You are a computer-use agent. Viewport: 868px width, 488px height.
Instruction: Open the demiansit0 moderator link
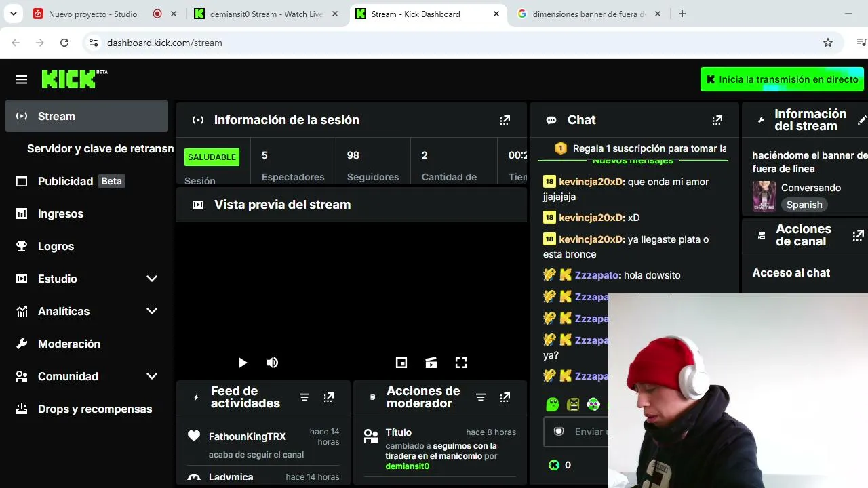point(408,466)
